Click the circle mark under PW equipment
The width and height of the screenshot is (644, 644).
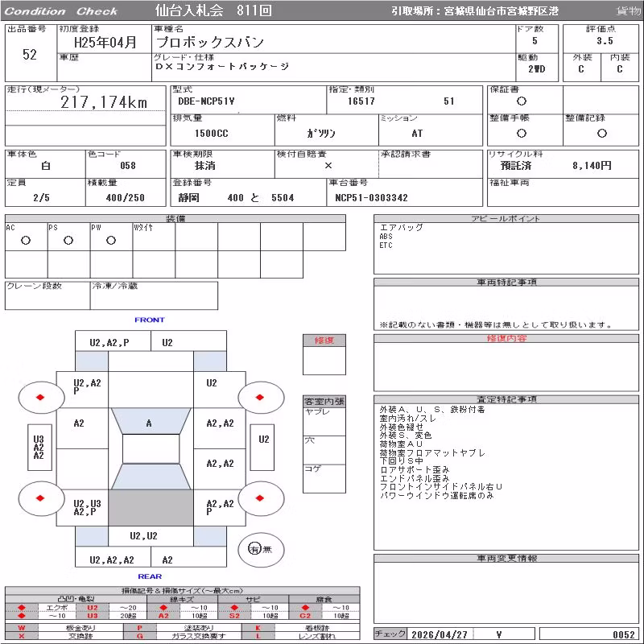click(x=111, y=240)
